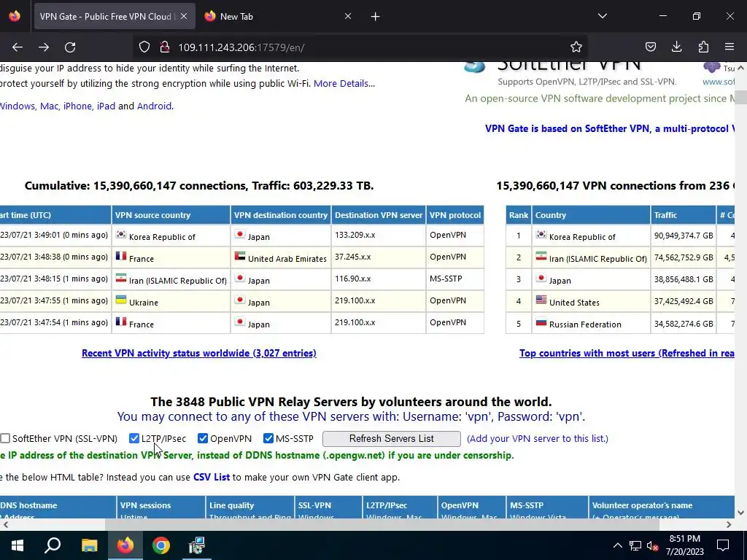Image resolution: width=747 pixels, height=560 pixels.
Task: Uncheck the L2TP/IPsec checkbox
Action: pos(134,438)
